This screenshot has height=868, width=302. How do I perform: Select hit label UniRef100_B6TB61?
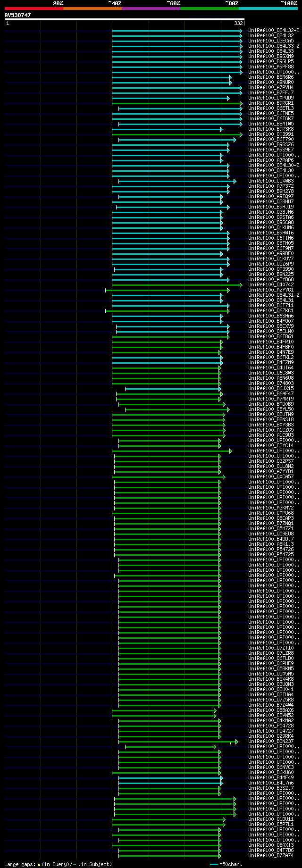pyautogui.click(x=271, y=336)
